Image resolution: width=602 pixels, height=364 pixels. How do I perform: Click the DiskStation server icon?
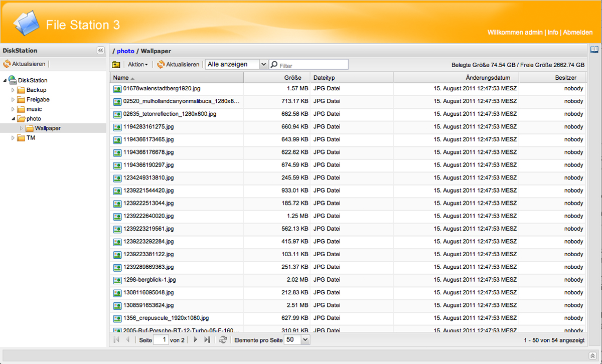pyautogui.click(x=13, y=80)
